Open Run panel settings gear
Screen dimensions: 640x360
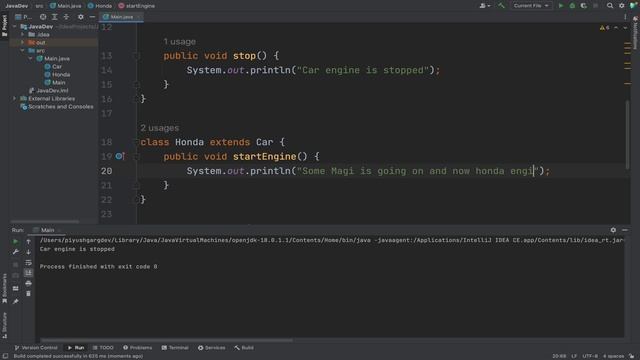point(613,230)
